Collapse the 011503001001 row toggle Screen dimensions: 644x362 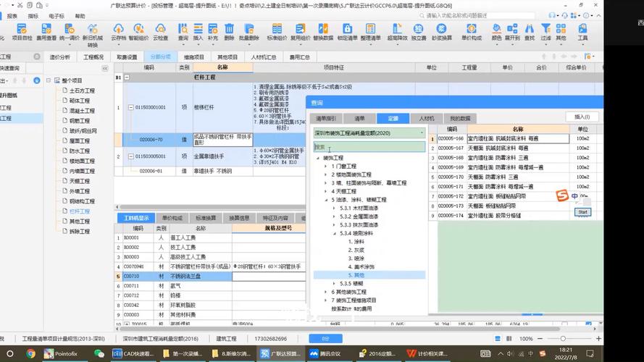click(130, 108)
